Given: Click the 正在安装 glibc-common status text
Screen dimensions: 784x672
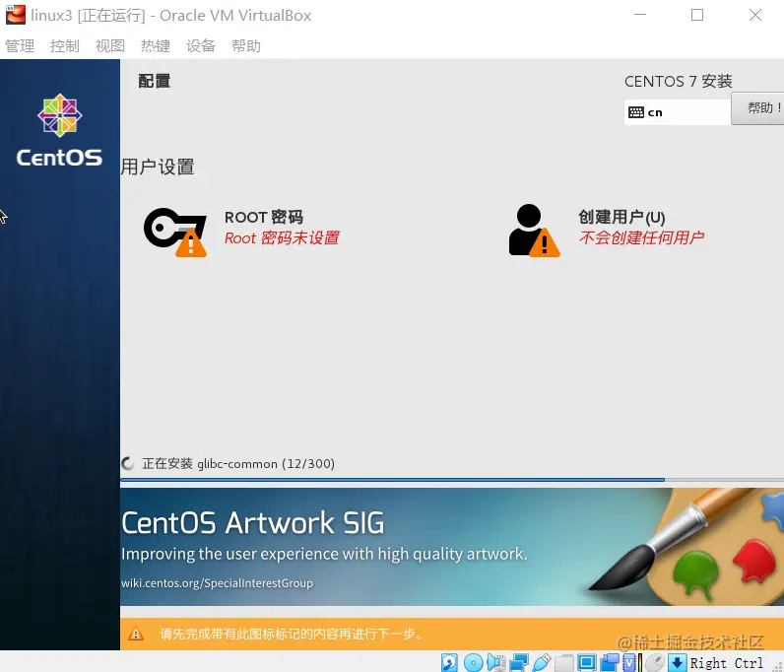Looking at the screenshot, I should pos(238,463).
